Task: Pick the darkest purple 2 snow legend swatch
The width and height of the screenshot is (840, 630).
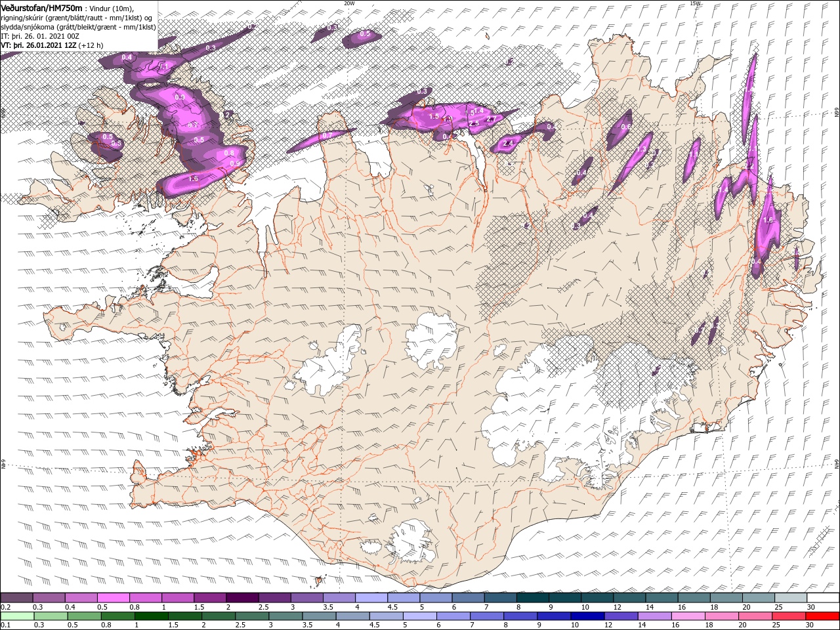Action: pos(242,598)
